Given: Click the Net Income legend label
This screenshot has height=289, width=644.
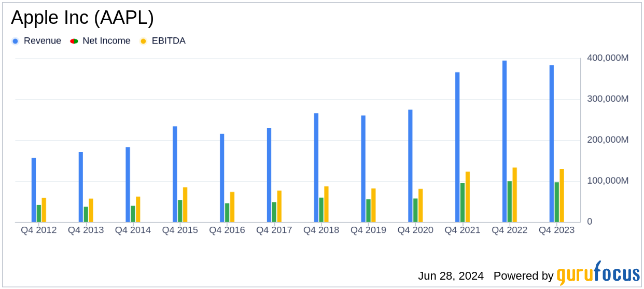Looking at the screenshot, I should click(x=106, y=41).
